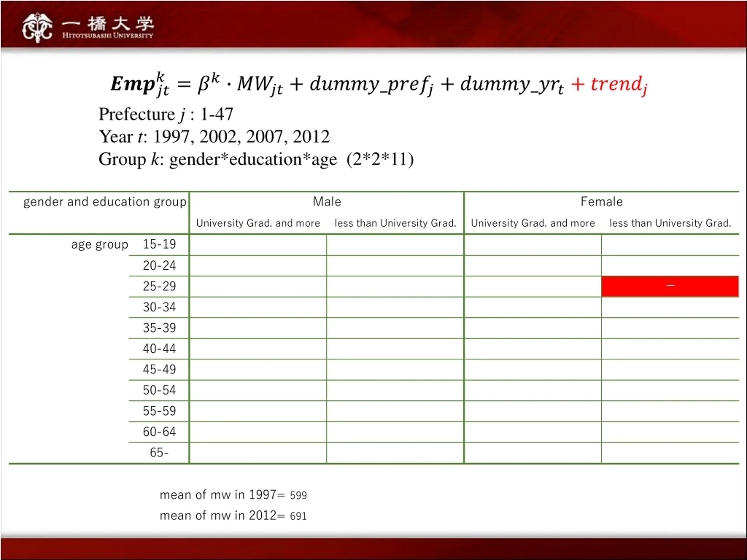Click the 'Female' column header
The height and width of the screenshot is (560, 747).
602,202
